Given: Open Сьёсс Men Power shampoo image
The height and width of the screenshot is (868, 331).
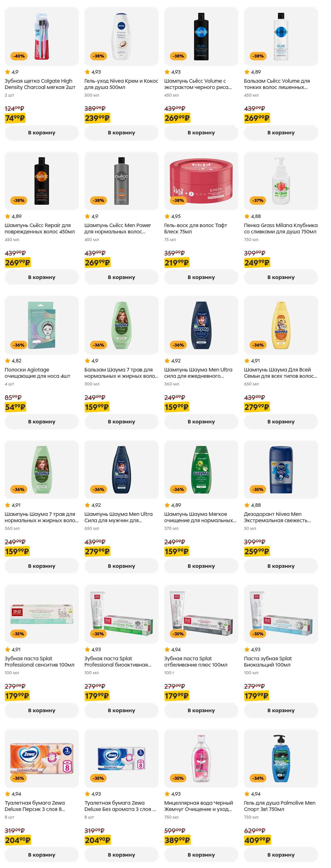Looking at the screenshot, I should click(121, 181).
